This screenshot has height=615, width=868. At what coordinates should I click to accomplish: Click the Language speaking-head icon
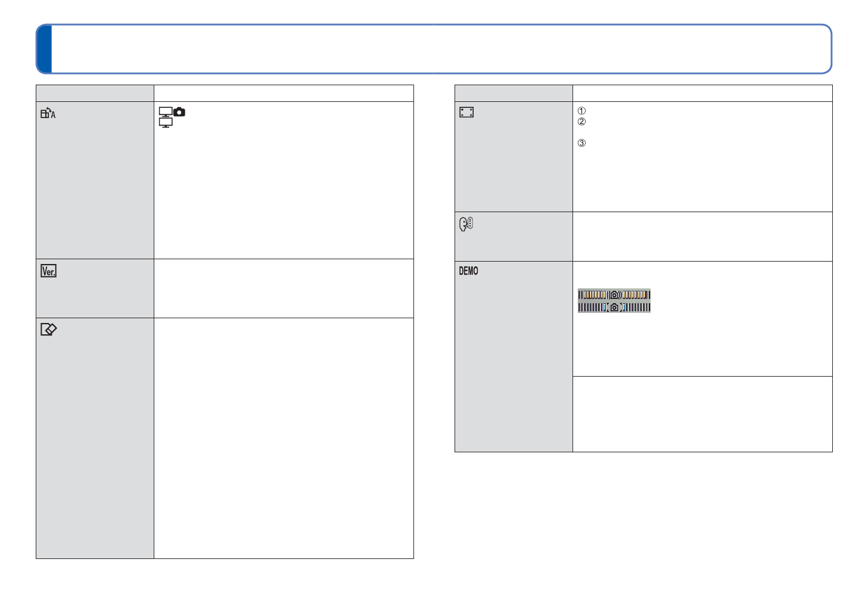(x=466, y=224)
